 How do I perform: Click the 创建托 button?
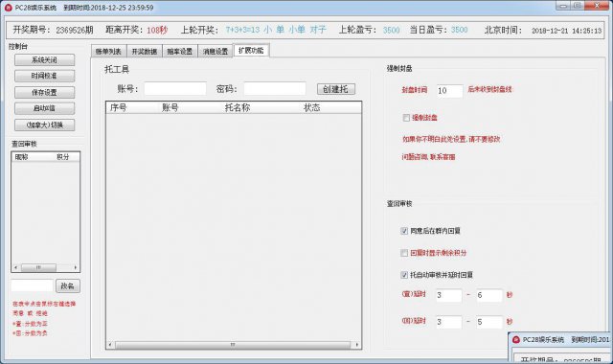[x=336, y=89]
